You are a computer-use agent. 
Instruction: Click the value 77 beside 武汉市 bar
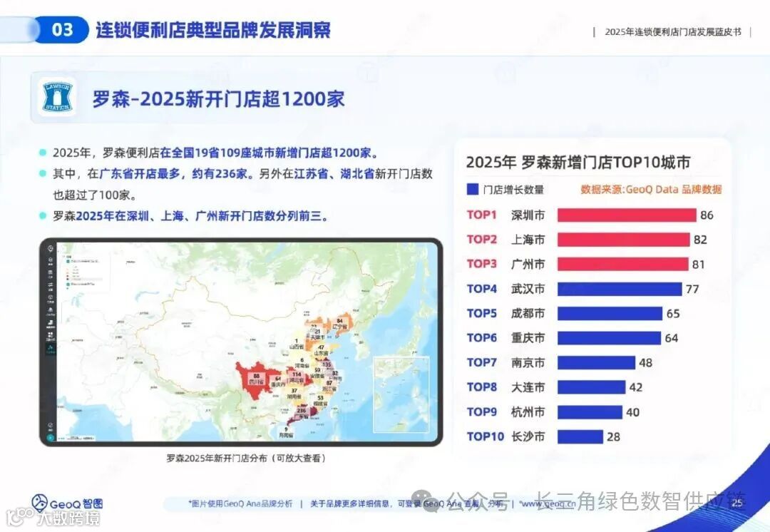692,289
